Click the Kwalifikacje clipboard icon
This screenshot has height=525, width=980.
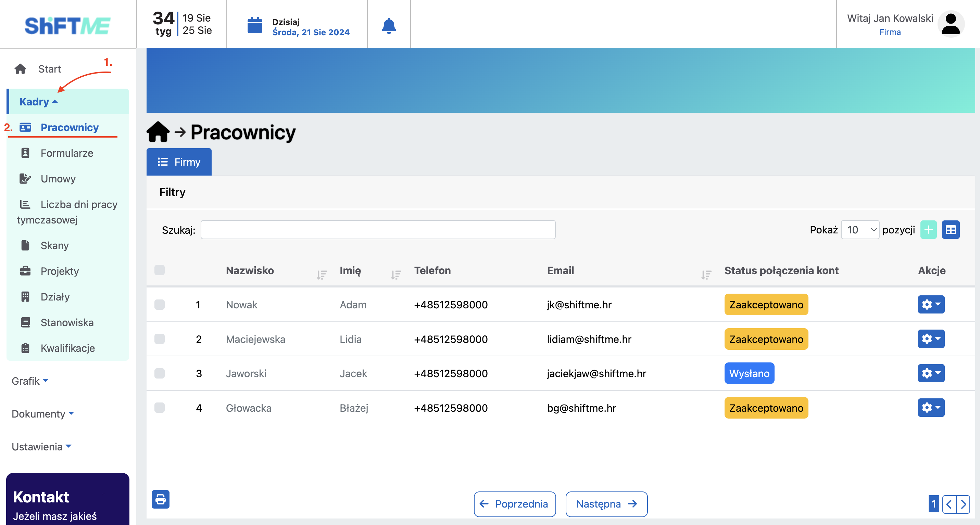pyautogui.click(x=25, y=348)
